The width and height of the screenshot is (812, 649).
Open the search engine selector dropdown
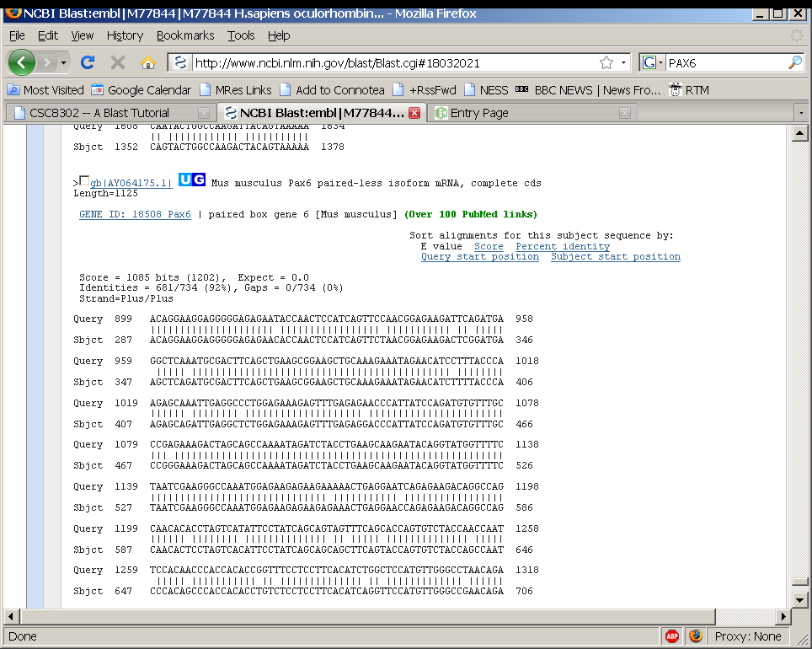tap(652, 62)
